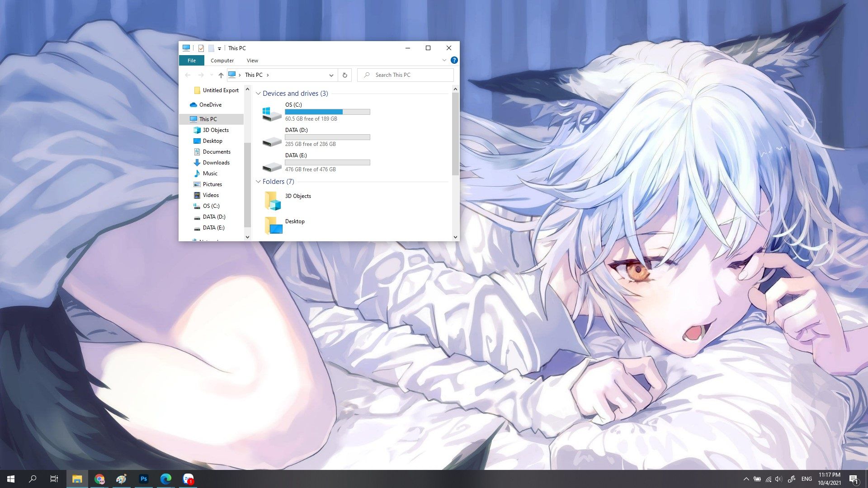Select the DATA (E:) drive icon
The width and height of the screenshot is (868, 488).
point(272,167)
